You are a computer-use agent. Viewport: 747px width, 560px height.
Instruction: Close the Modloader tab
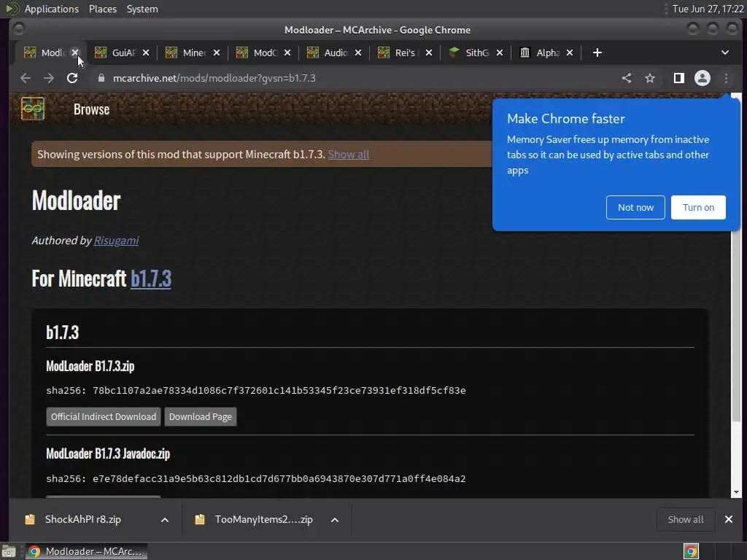[75, 52]
